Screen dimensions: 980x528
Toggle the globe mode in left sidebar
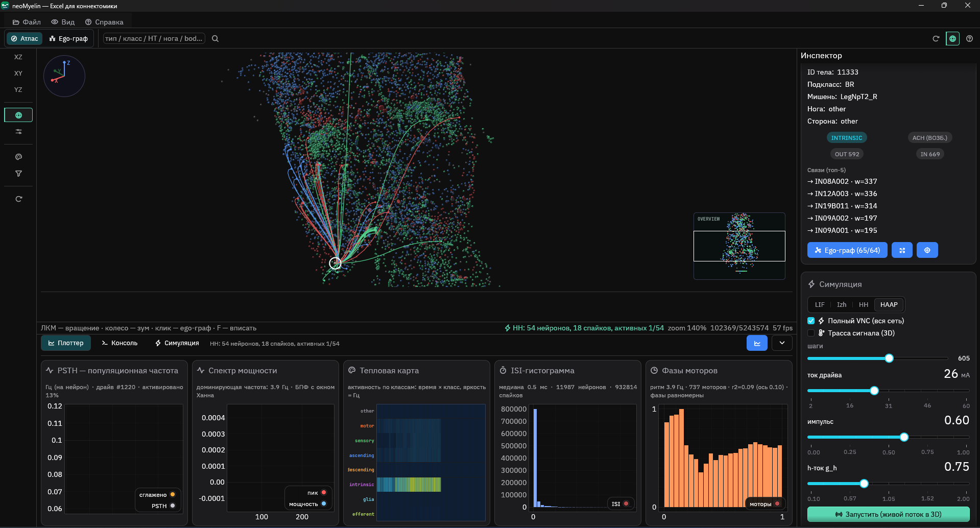pyautogui.click(x=18, y=115)
